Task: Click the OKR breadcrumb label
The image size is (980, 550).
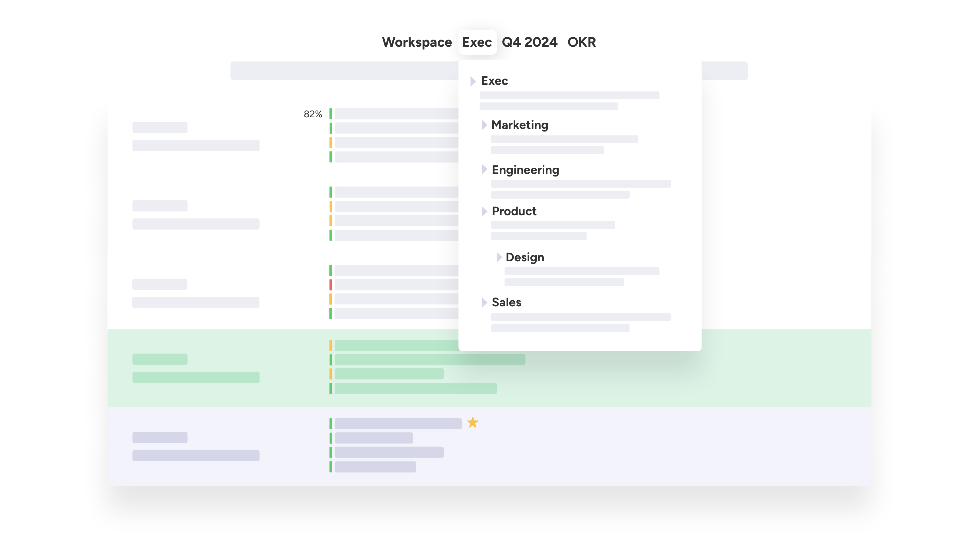Action: [582, 42]
